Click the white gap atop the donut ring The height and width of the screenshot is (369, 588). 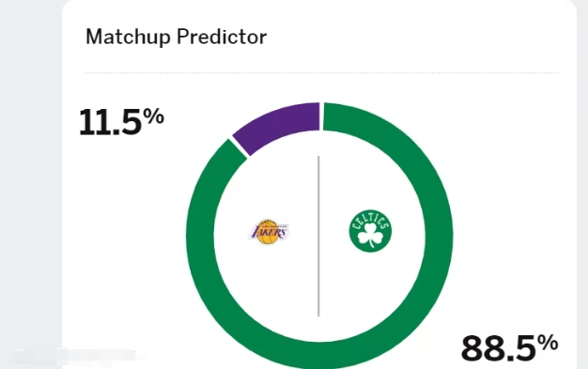[321, 116]
